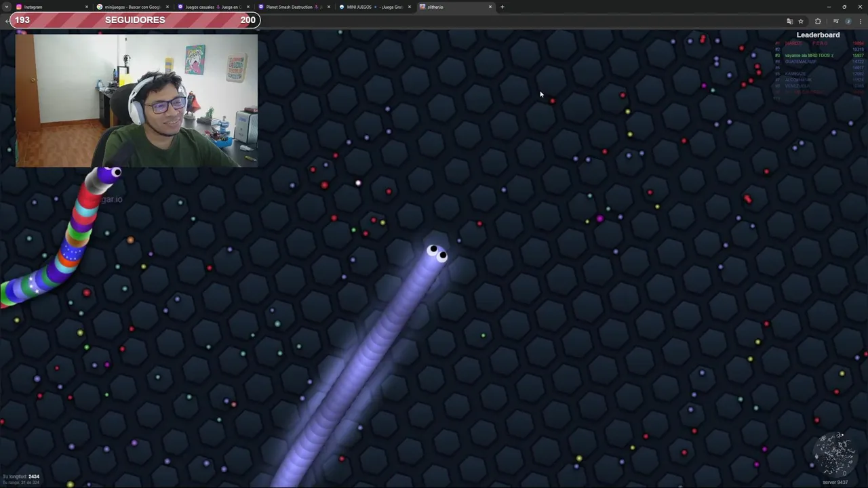The image size is (868, 488).
Task: Click the translate page icon
Action: (x=789, y=21)
